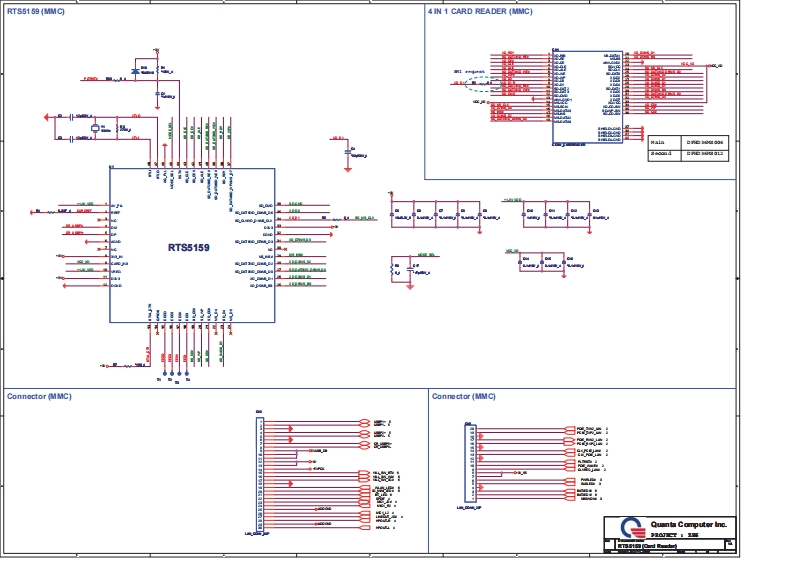Select the RTS5159 (MMC) section title
This screenshot has width=793, height=561.
click(x=36, y=11)
